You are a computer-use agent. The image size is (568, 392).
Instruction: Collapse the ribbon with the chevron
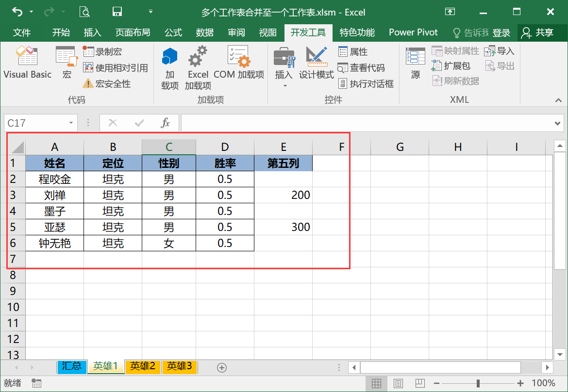pyautogui.click(x=558, y=100)
